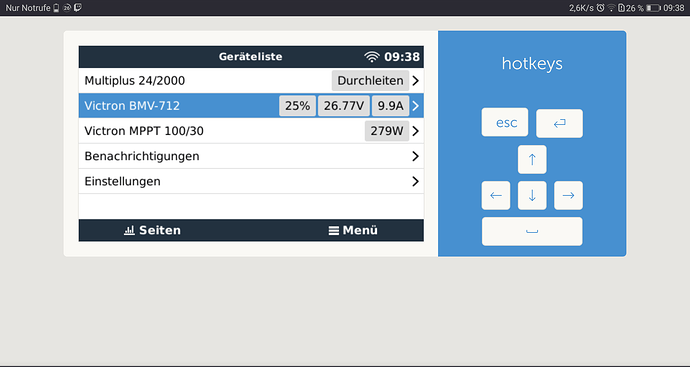The height and width of the screenshot is (367, 690).
Task: Tap the alarm clock icon in status bar
Action: coord(601,7)
